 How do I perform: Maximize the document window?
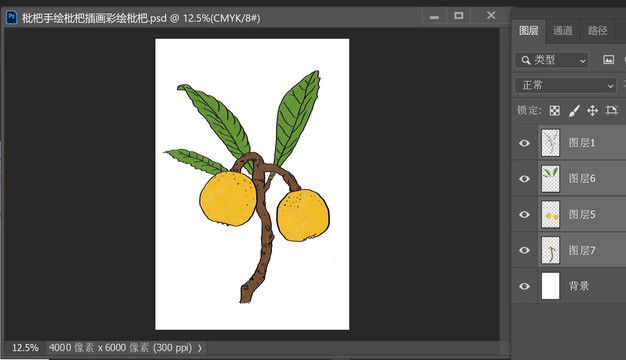click(459, 16)
